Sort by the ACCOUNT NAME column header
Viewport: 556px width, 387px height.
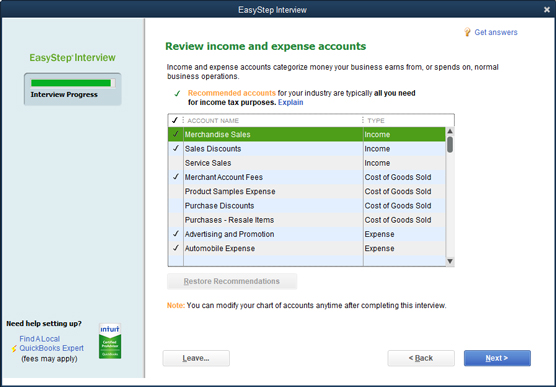click(213, 121)
